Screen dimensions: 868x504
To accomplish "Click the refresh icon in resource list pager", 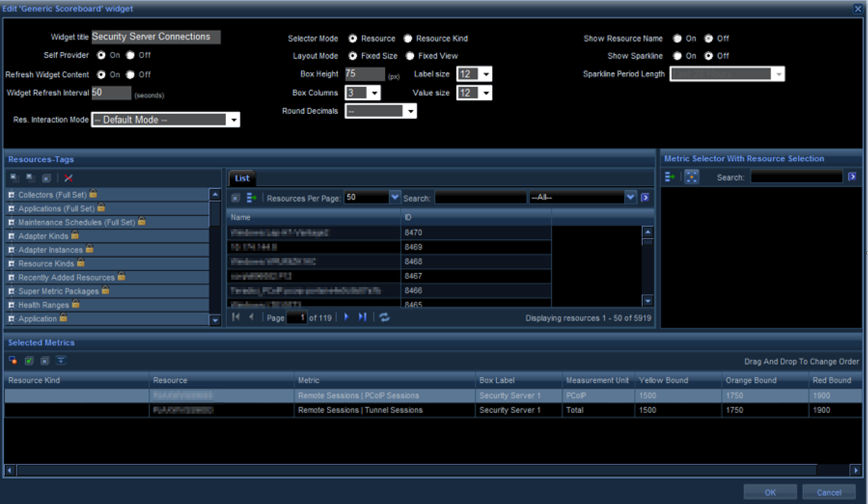I will (x=384, y=317).
